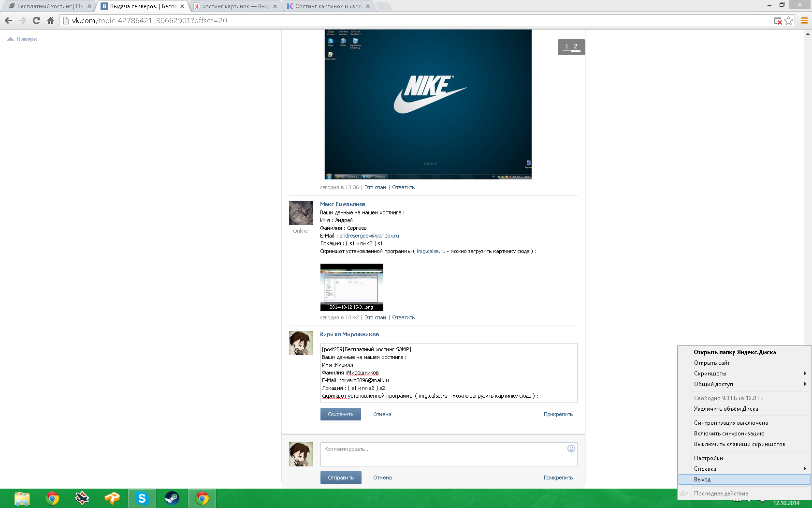Viewport: 812px width, 508px height.
Task: Click the 'Комментировать...' field
Action: pyautogui.click(x=449, y=454)
